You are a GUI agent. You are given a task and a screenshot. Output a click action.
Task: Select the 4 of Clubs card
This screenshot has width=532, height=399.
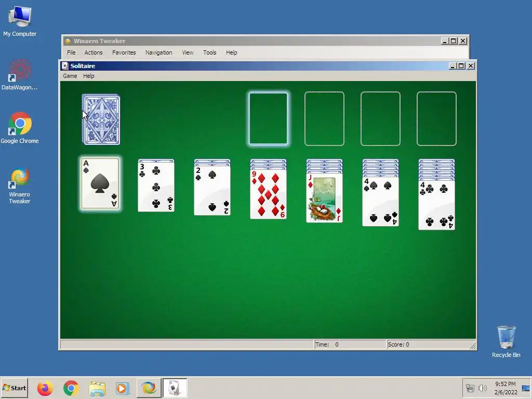coord(436,205)
